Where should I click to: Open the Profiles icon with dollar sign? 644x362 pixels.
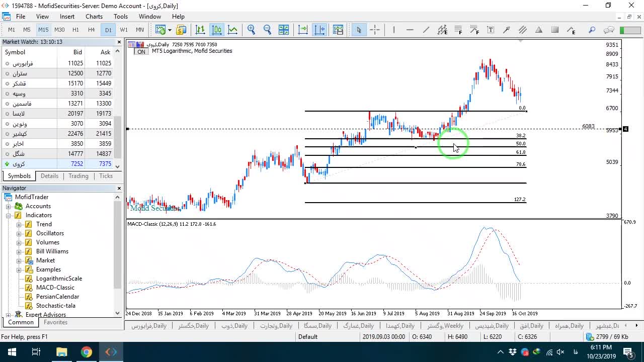(x=181, y=30)
